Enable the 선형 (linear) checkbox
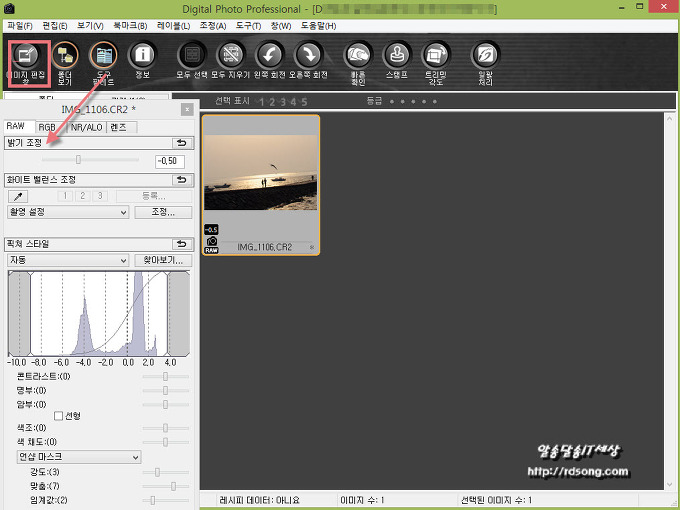The width and height of the screenshot is (680, 510). tap(59, 415)
